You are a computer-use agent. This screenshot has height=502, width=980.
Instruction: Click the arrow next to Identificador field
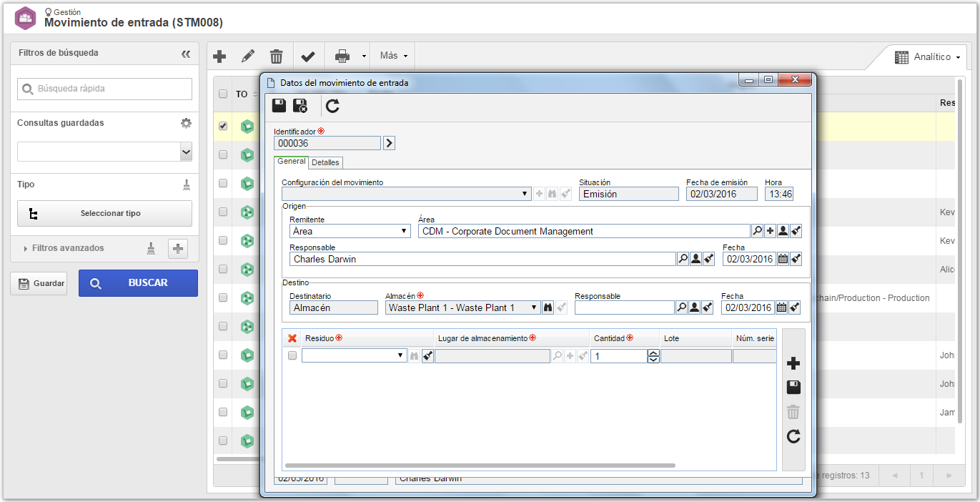coord(389,143)
